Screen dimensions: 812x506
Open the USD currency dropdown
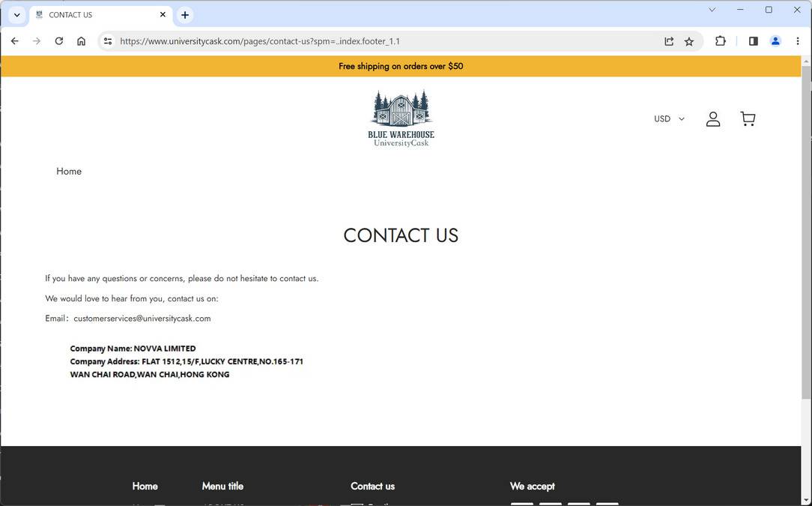click(x=668, y=118)
